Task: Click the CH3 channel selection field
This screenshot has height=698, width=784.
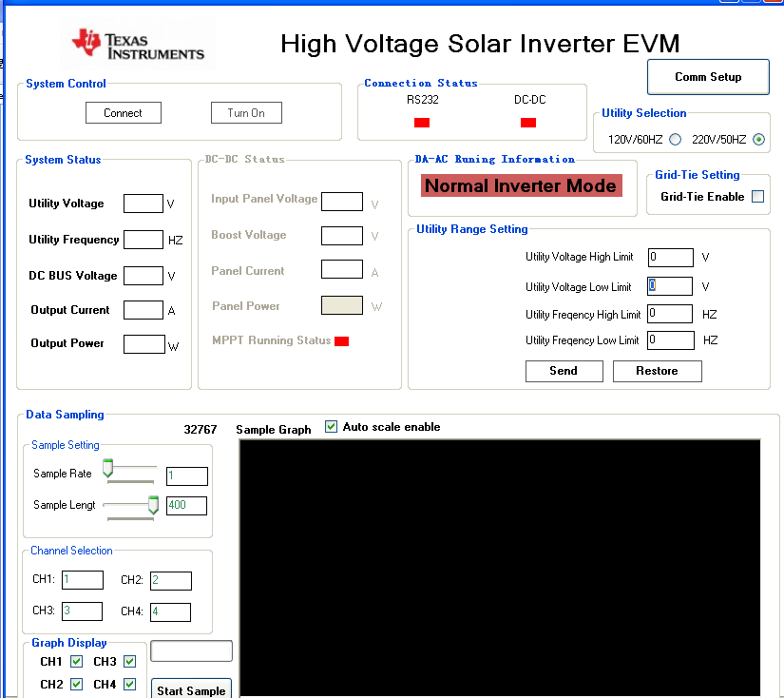Action: tap(82, 611)
